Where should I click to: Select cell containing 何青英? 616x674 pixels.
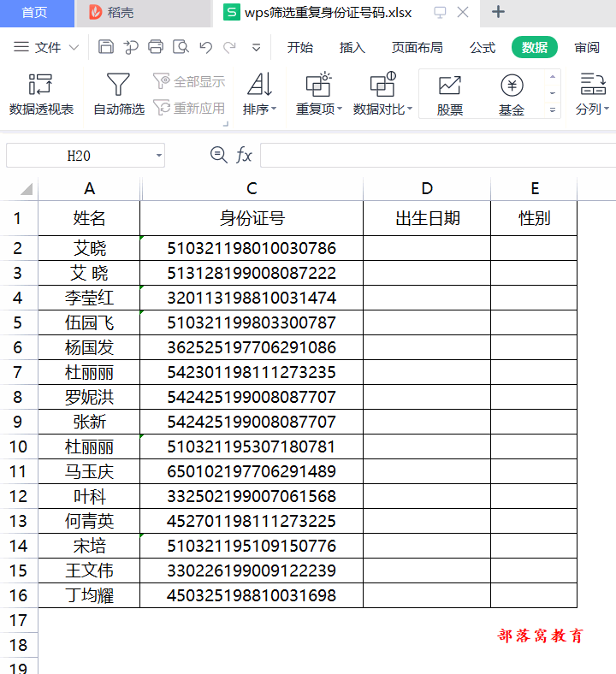tap(89, 521)
